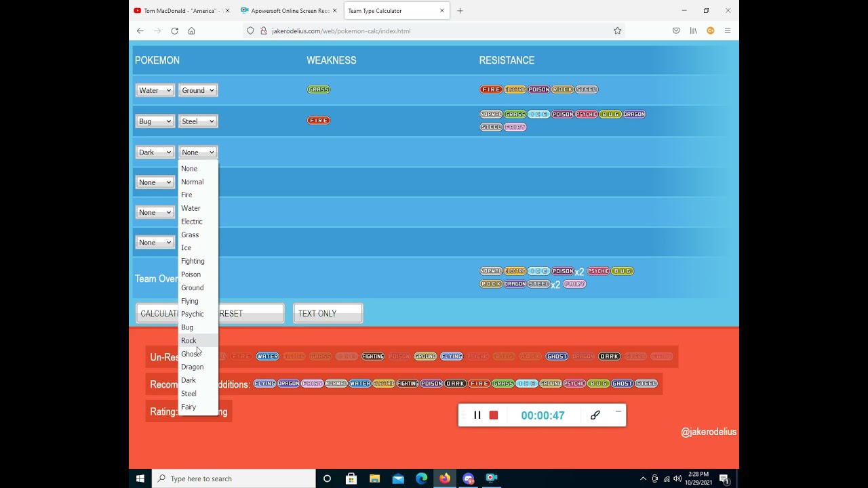Screen dimensions: 868x488
Task: Pause the screen recording
Action: [x=477, y=415]
